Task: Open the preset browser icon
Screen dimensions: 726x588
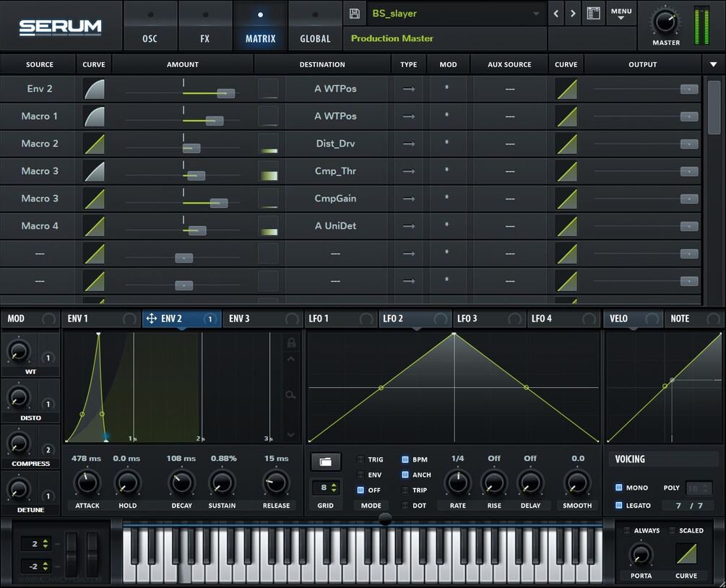Action: 594,14
